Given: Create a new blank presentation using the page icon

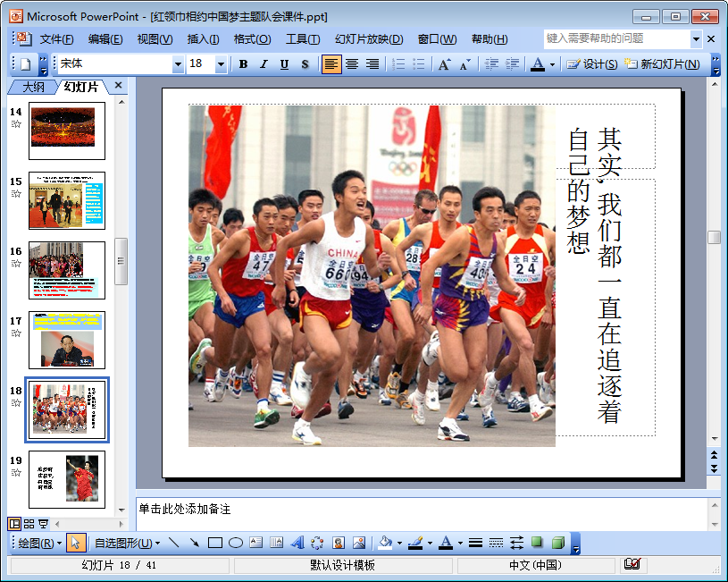Looking at the screenshot, I should click(26, 64).
